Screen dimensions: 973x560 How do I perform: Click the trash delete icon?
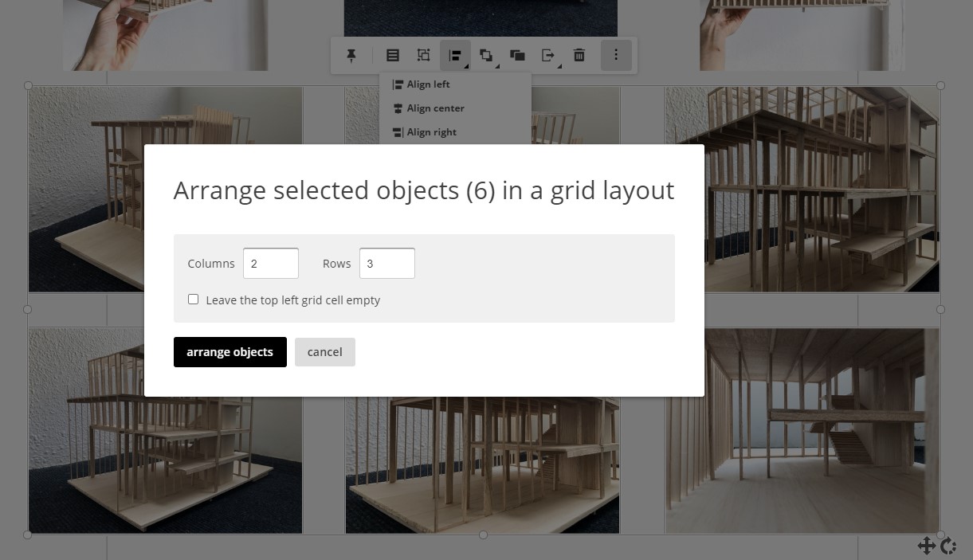click(x=579, y=55)
